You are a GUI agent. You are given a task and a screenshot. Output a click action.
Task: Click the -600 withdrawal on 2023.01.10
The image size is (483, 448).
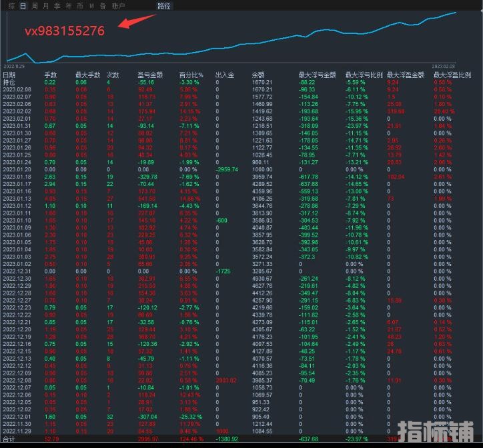pyautogui.click(x=221, y=221)
